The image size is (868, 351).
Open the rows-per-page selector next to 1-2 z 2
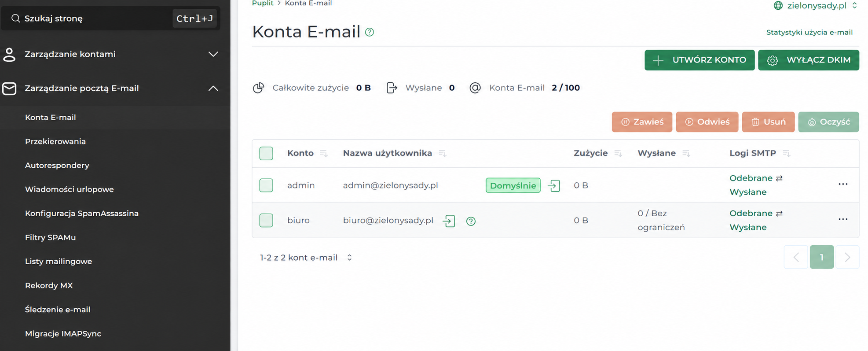tap(349, 258)
